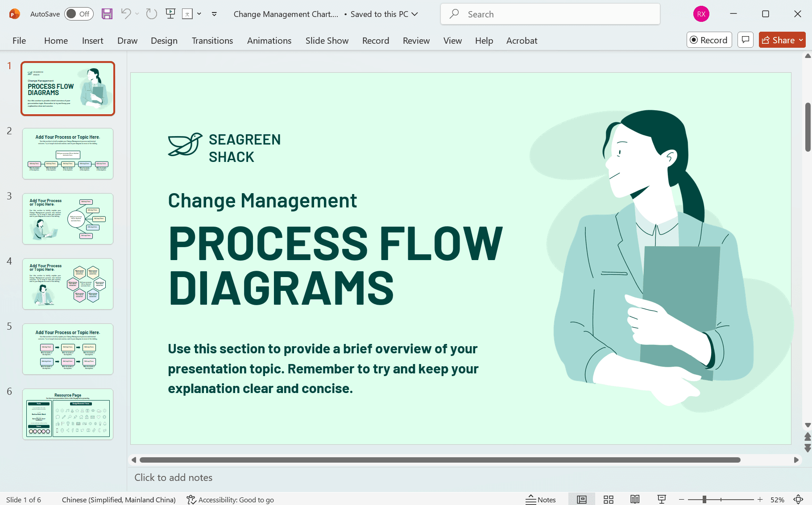Save the presentation with the Save icon
This screenshot has width=812, height=505.
click(x=107, y=14)
